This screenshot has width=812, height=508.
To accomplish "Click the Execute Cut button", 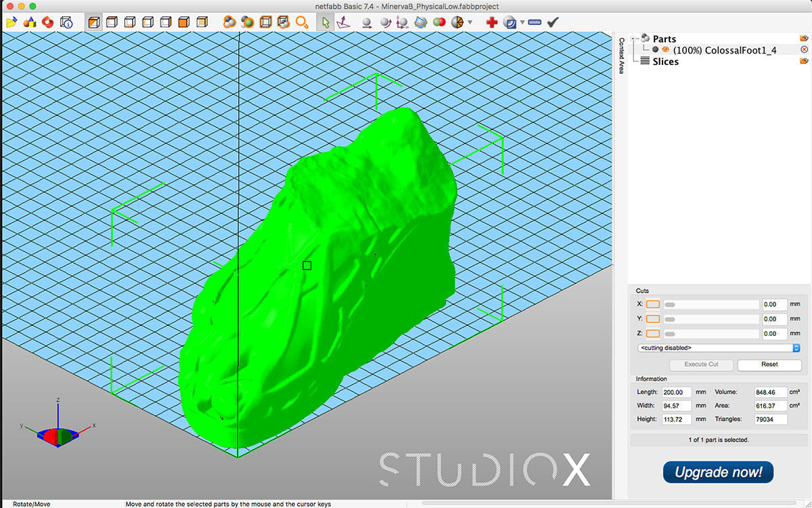I will click(701, 364).
